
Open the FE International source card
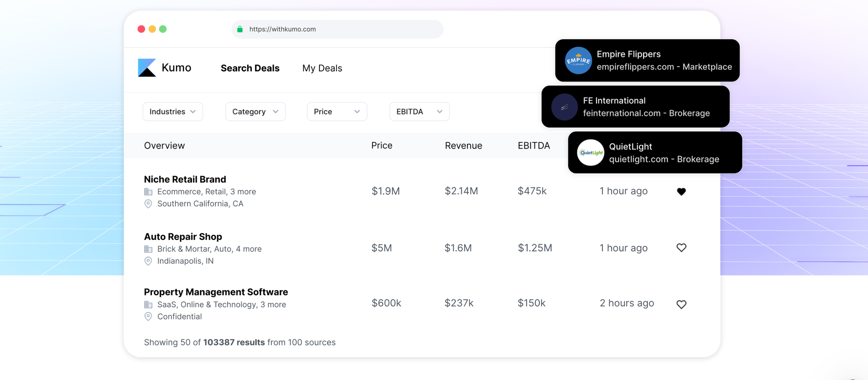tap(635, 106)
